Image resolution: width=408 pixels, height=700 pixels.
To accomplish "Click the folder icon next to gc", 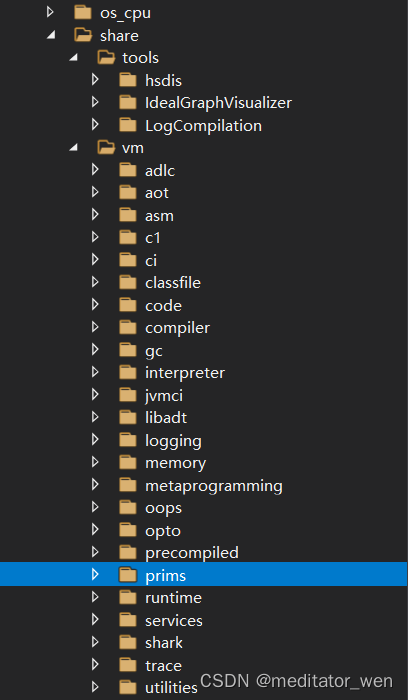I will point(128,350).
